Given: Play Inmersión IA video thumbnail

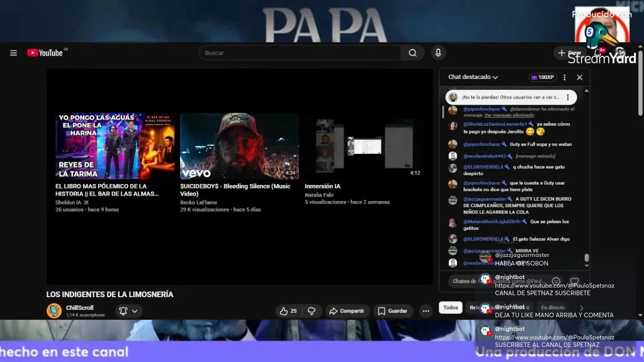Looking at the screenshot, I should coord(364,146).
